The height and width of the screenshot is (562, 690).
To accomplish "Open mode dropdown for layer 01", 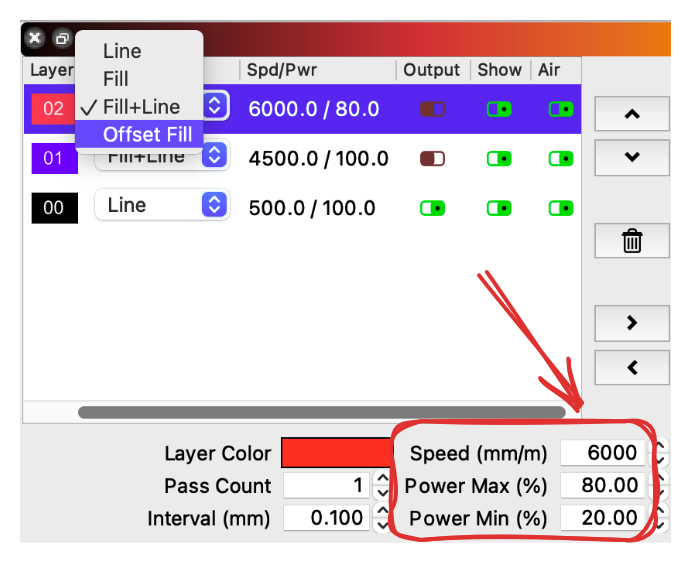I will pos(213,156).
